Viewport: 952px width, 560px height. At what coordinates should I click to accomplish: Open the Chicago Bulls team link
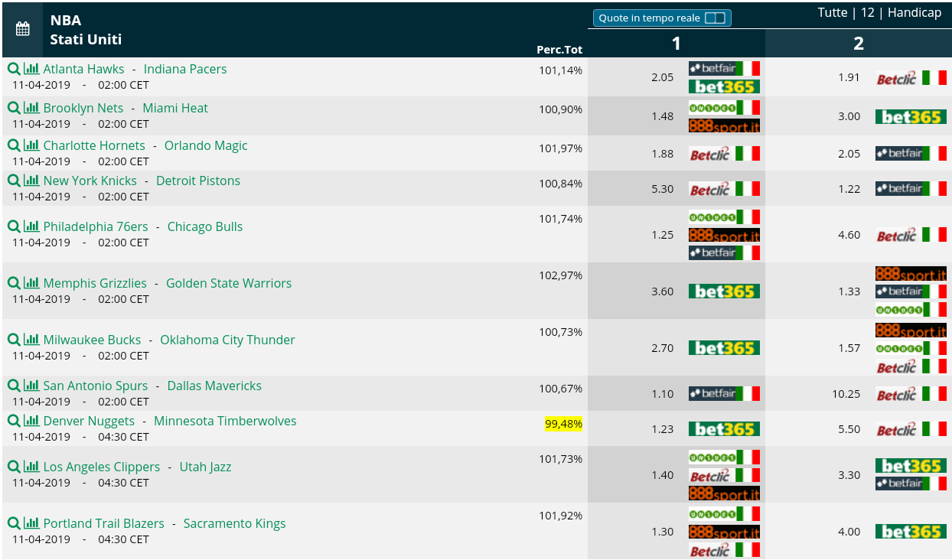205,226
